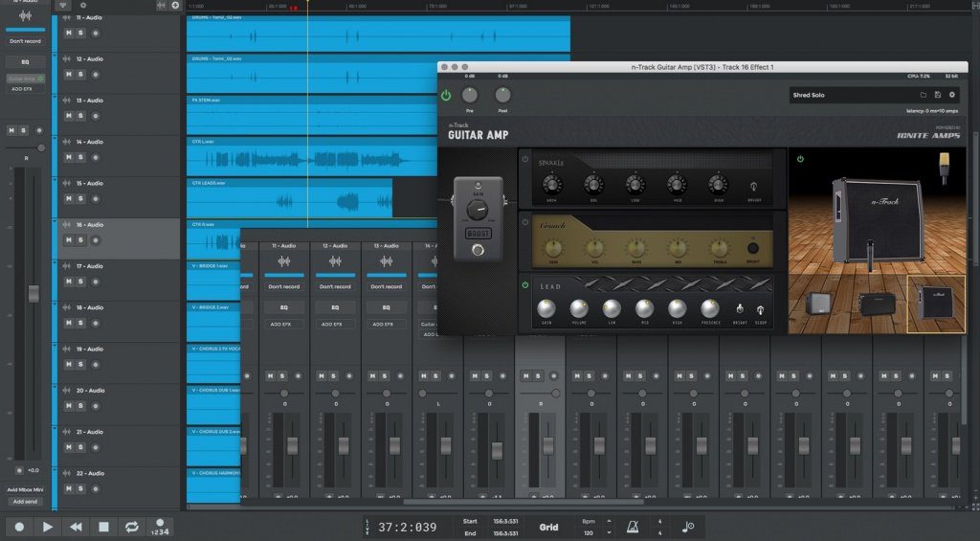Solo track 12 - Audio

coord(80,74)
